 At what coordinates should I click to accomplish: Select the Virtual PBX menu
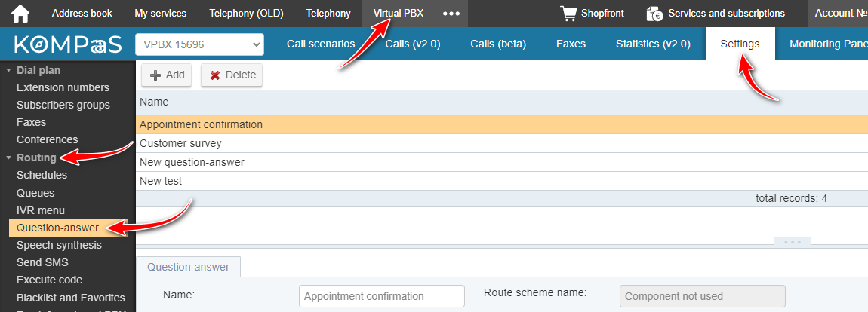click(x=399, y=14)
